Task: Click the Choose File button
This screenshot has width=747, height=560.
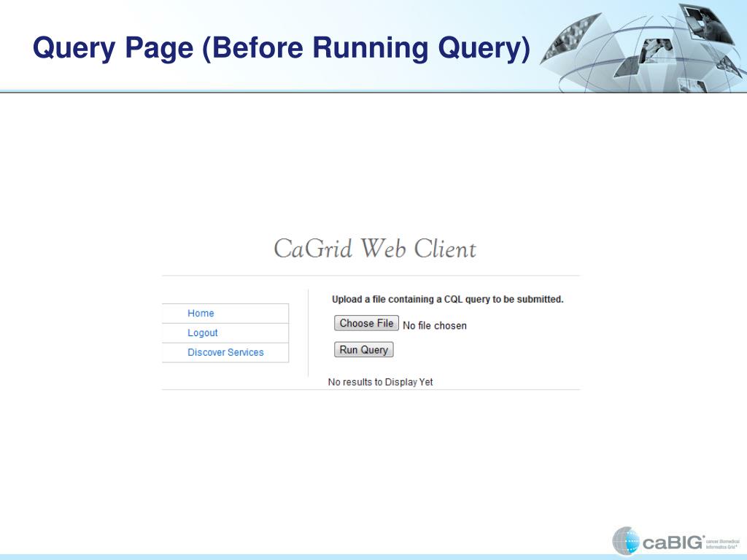Action: click(366, 323)
